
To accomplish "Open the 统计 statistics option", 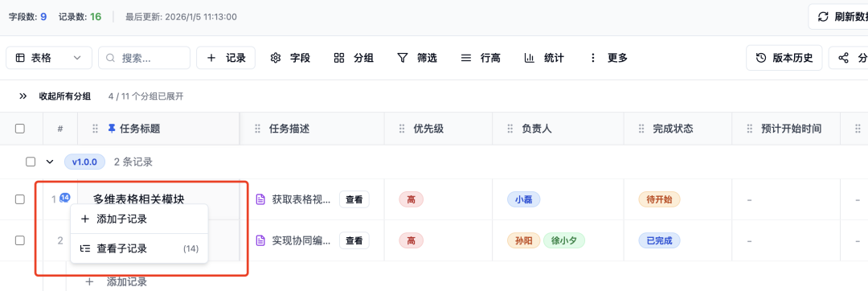I will tap(543, 58).
